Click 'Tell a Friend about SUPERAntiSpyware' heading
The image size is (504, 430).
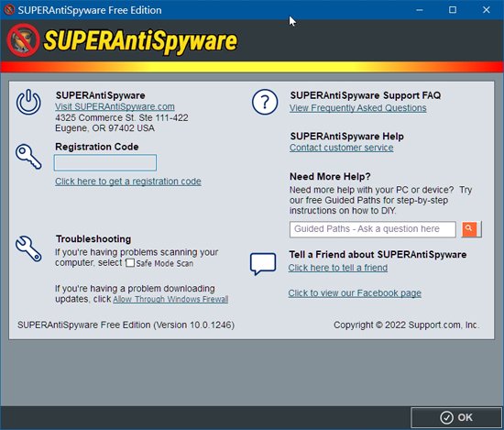pos(378,255)
